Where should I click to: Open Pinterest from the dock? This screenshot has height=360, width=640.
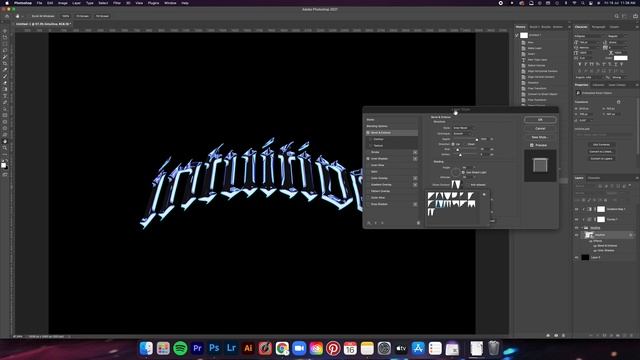(x=333, y=348)
